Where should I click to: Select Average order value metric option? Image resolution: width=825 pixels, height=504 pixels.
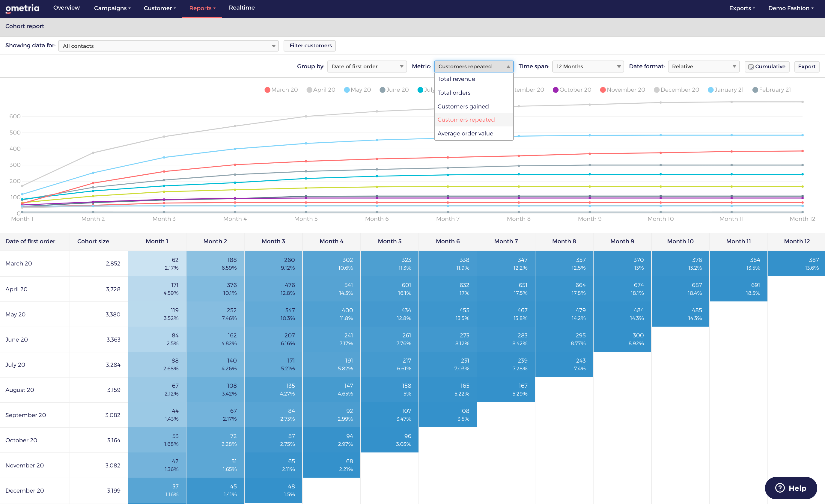click(x=465, y=133)
